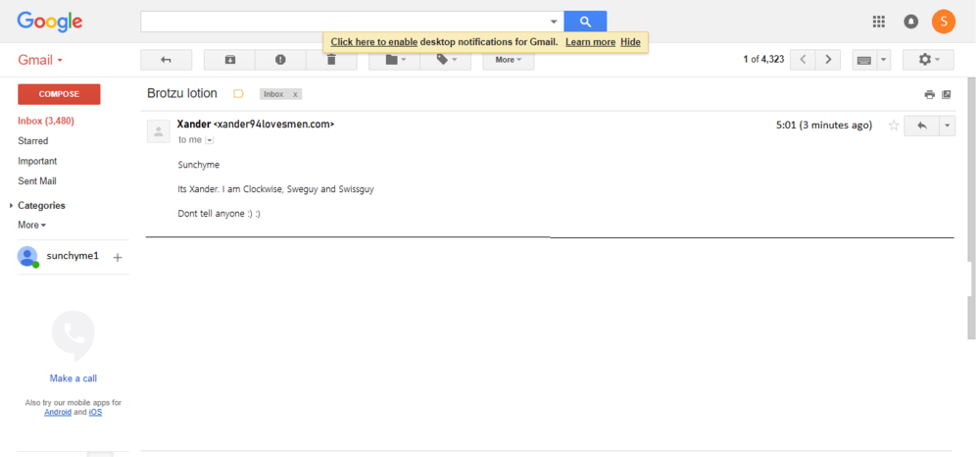Reply to Xander's email
Viewport: 980px width, 457px height.
click(x=921, y=126)
